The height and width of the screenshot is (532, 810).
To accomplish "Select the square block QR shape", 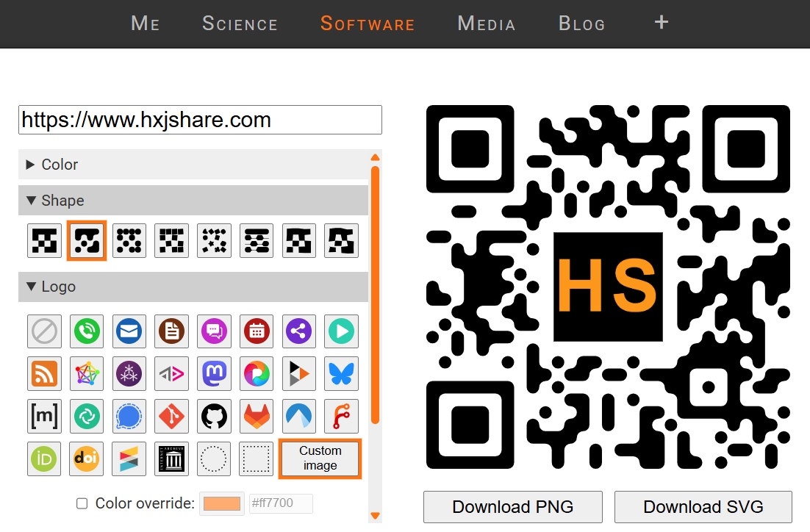I will pyautogui.click(x=44, y=241).
